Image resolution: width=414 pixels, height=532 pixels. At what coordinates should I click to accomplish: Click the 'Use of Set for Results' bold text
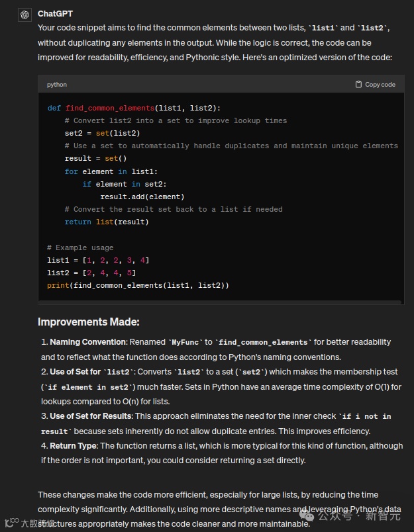pos(91,416)
